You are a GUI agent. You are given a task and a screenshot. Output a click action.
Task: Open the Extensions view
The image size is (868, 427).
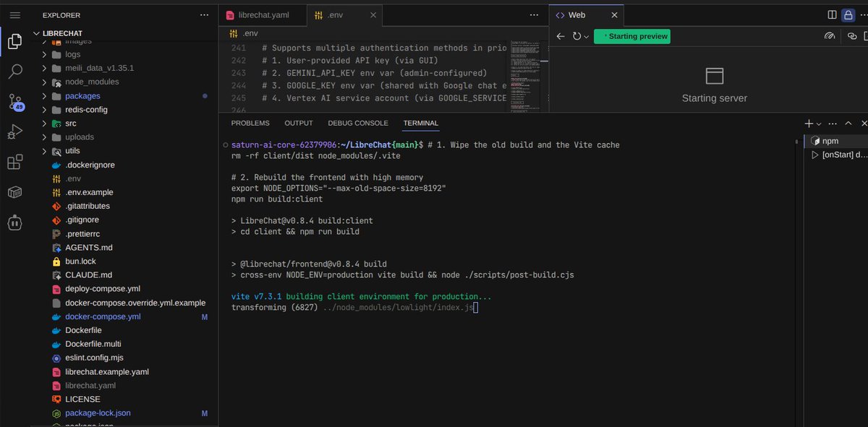click(15, 163)
